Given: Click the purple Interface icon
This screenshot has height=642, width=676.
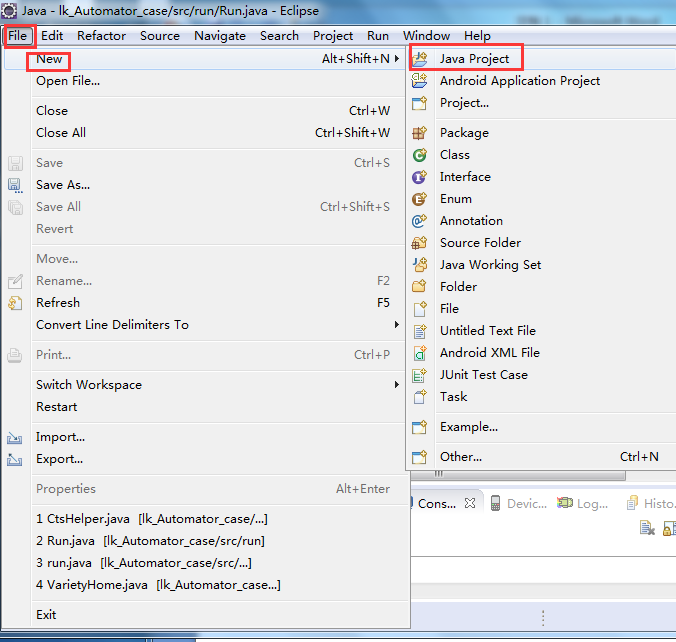Looking at the screenshot, I should [x=419, y=177].
